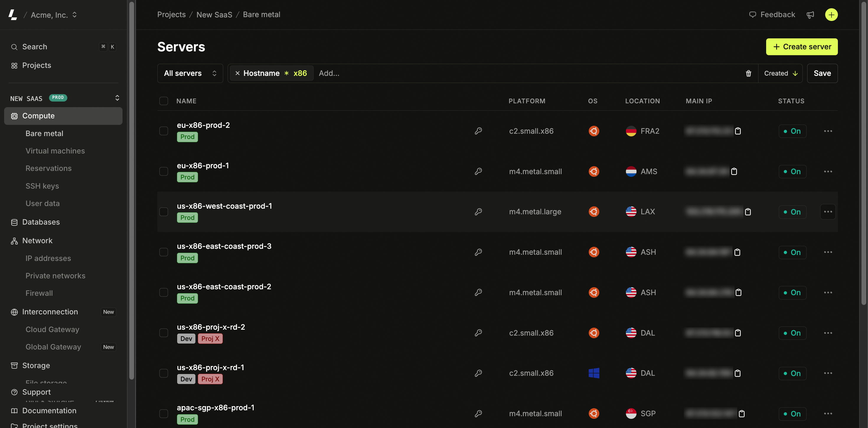
Task: Check the select-all checkbox in the table header
Action: pos(164,101)
